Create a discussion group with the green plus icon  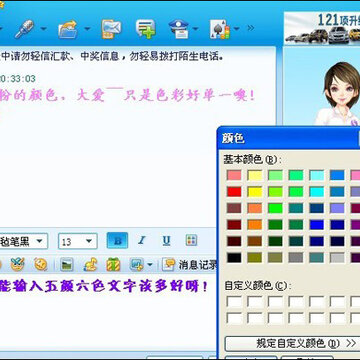146,29
